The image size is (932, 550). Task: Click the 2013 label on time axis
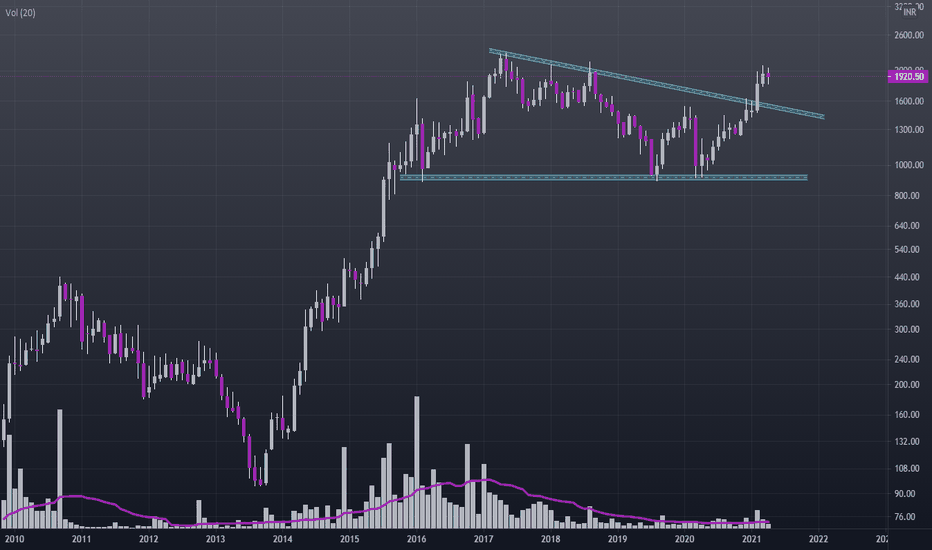point(215,539)
